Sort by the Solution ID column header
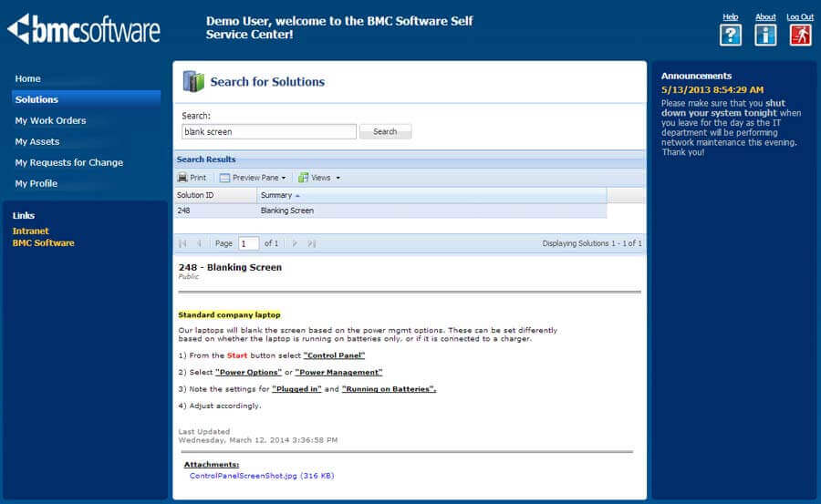 [215, 195]
